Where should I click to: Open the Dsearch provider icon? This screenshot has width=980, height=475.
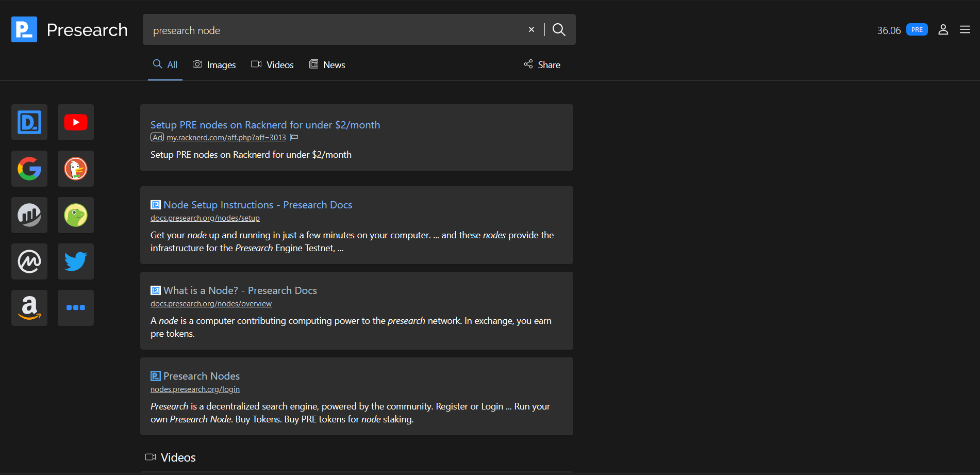coord(29,122)
